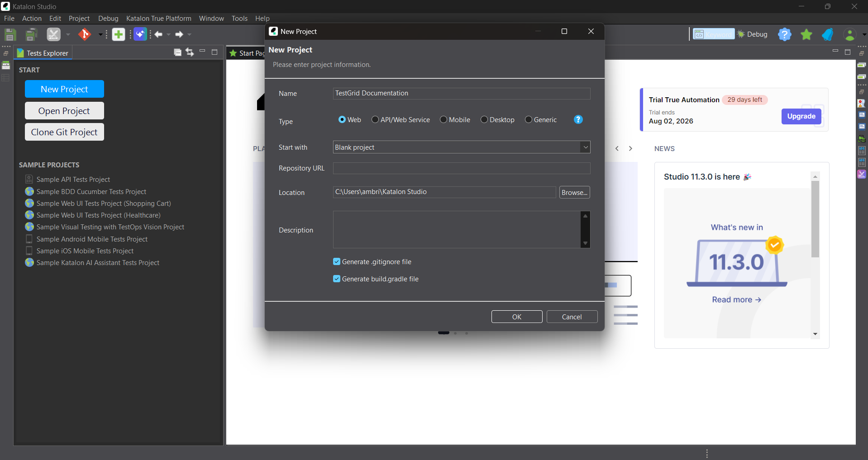Click the news panel scrollbar thumb
This screenshot has width=868, height=460.
click(x=815, y=219)
